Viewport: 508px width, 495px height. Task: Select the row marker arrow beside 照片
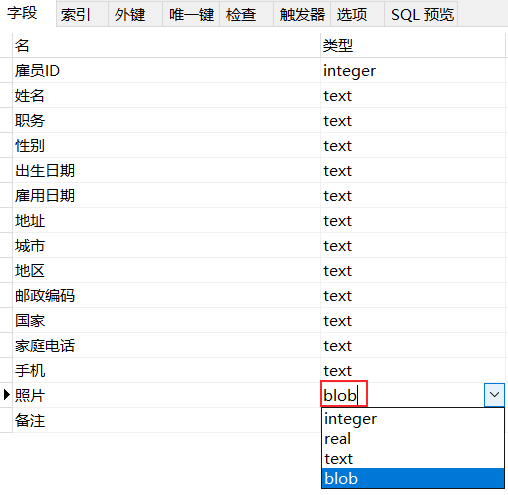[6, 395]
